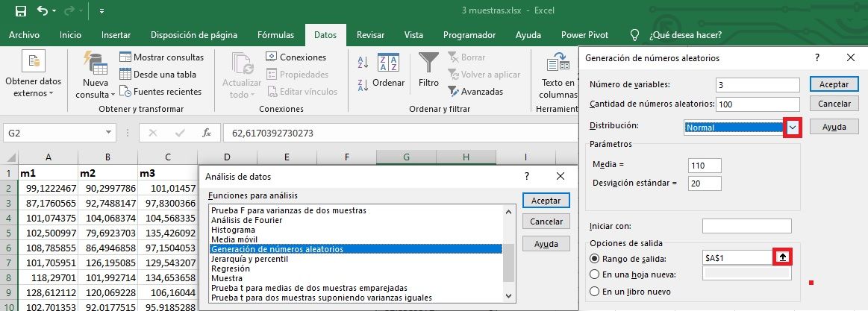Select Media móvil in the functions list
Viewport: 868px width, 311px height.
click(234, 239)
